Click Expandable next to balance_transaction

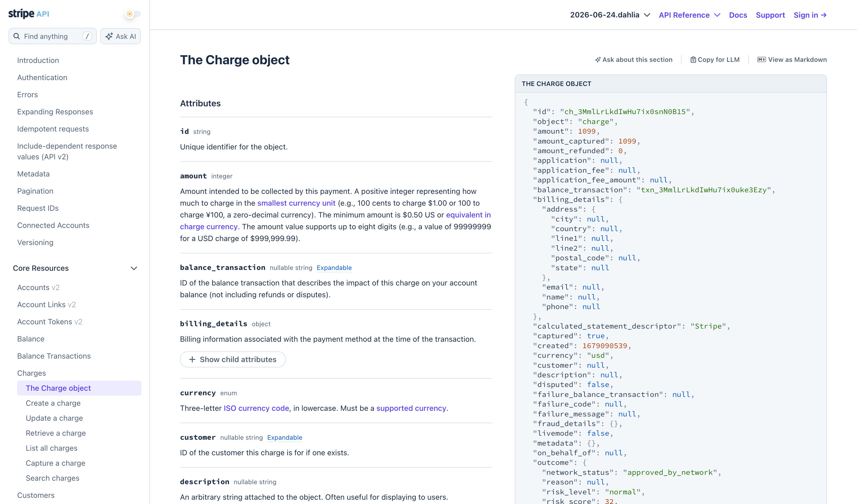pyautogui.click(x=334, y=268)
